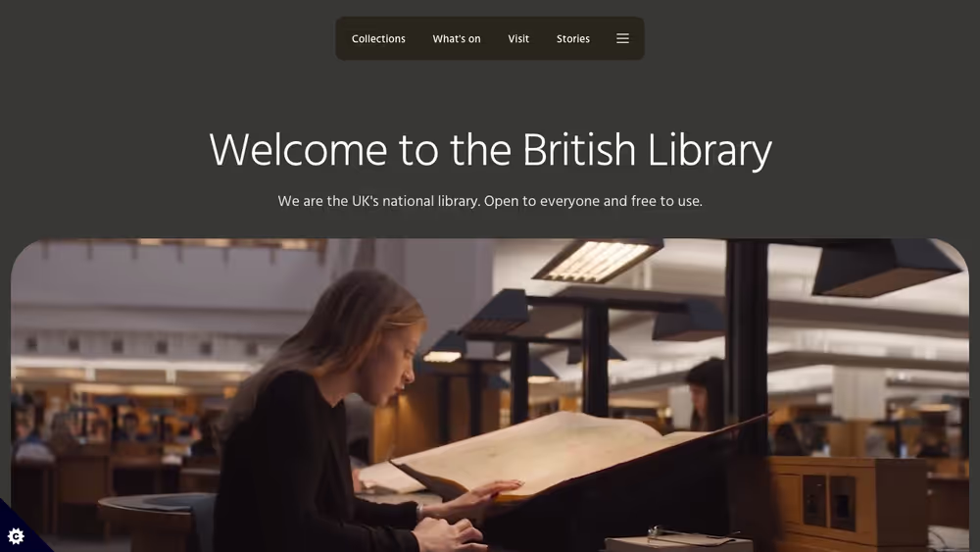
Task: Click the person standing behind the book
Action: [707, 394]
